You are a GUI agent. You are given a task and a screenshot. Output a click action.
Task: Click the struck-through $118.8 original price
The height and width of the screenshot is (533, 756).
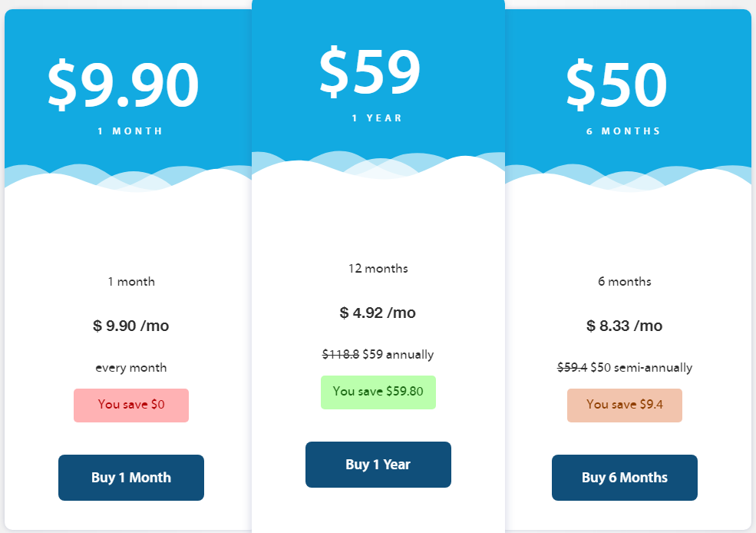pyautogui.click(x=341, y=355)
